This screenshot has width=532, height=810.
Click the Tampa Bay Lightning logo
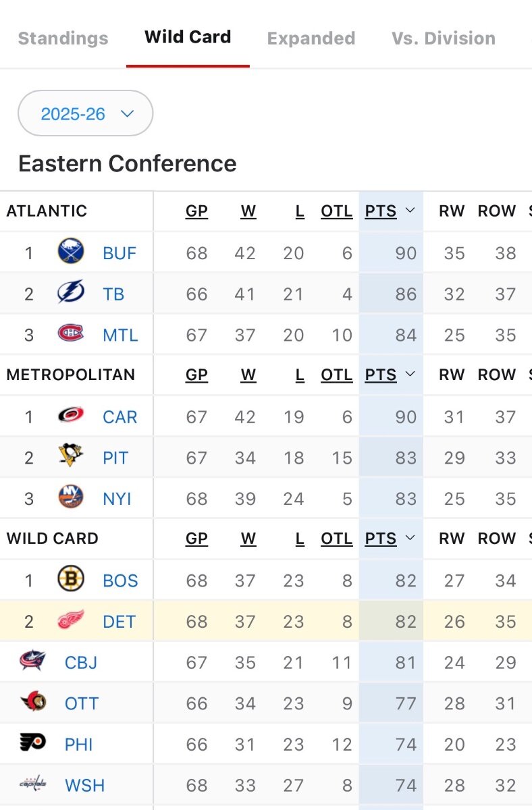71,293
